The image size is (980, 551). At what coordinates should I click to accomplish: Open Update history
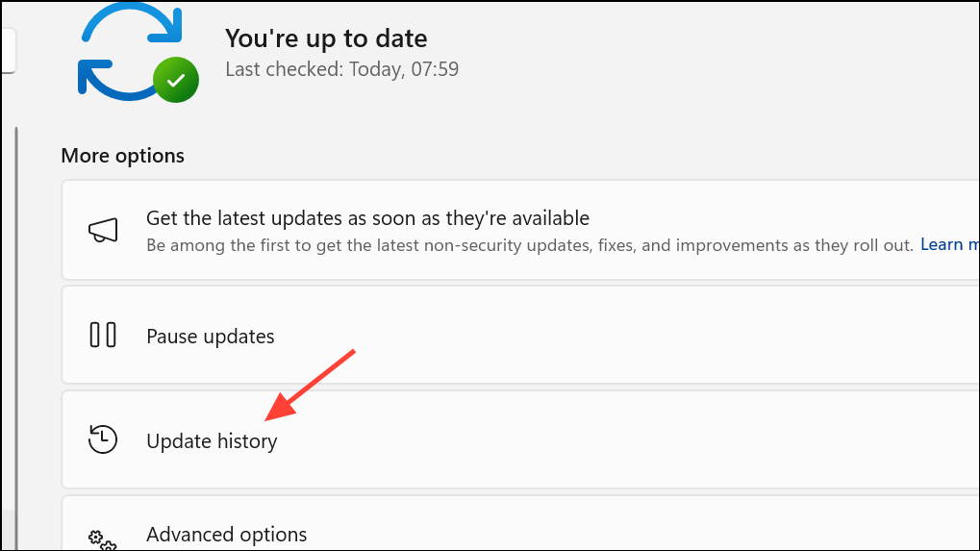[x=212, y=441]
